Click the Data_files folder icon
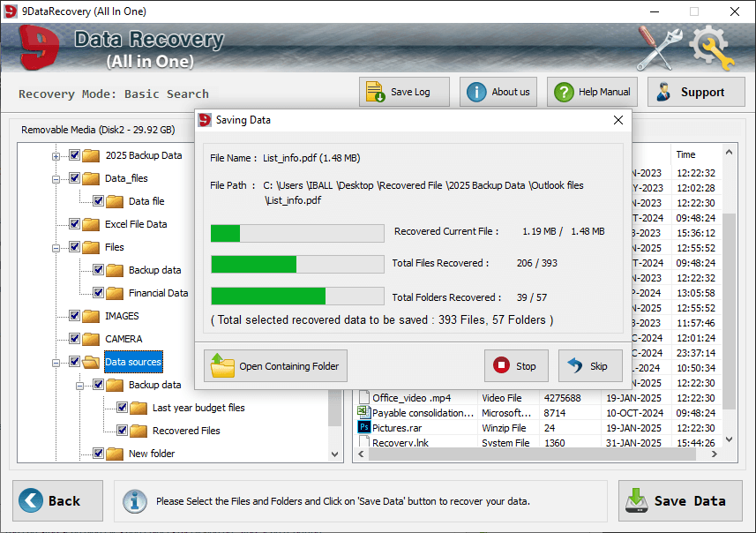The width and height of the screenshot is (756, 533). click(91, 178)
